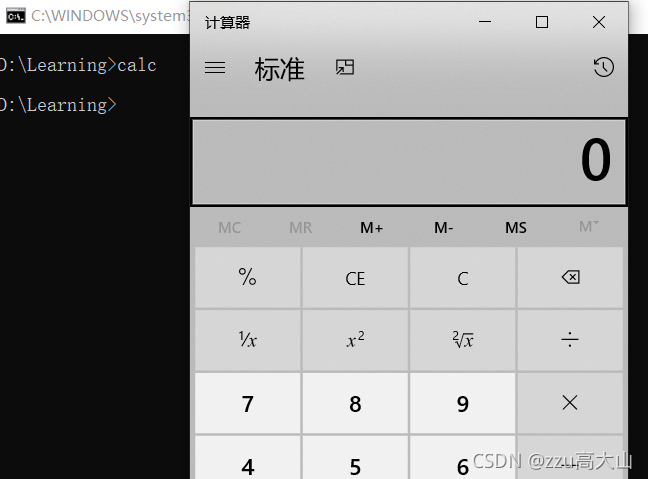648x479 pixels.
Task: Click the backspace delete key
Action: pyautogui.click(x=570, y=277)
